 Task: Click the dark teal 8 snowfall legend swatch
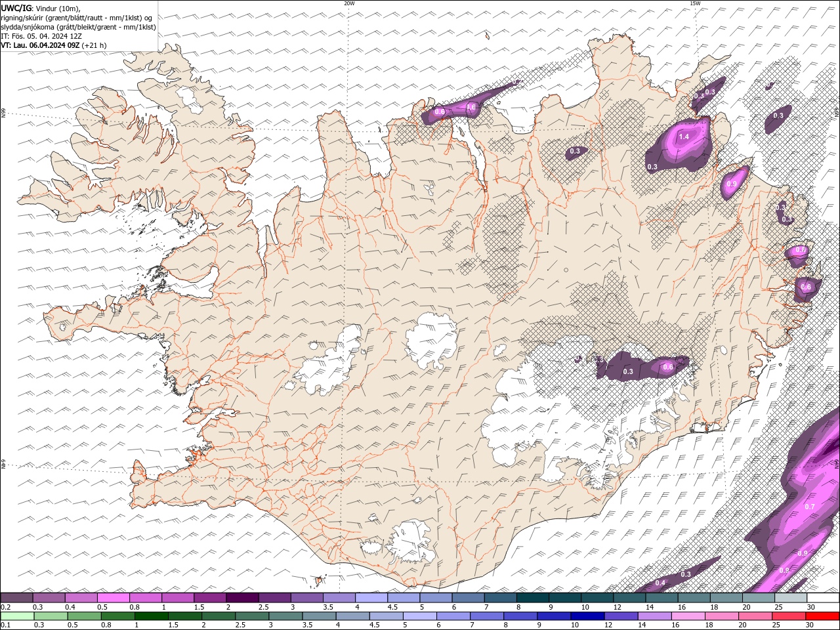pos(533,598)
